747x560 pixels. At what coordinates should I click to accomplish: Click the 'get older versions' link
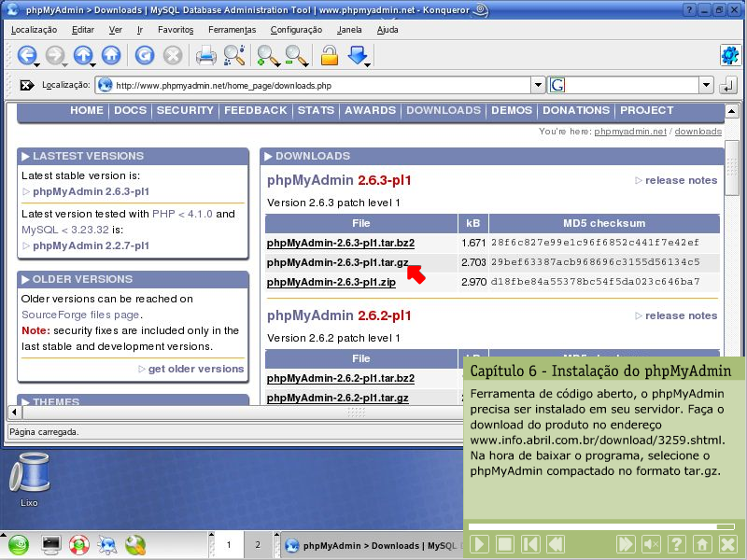point(195,369)
